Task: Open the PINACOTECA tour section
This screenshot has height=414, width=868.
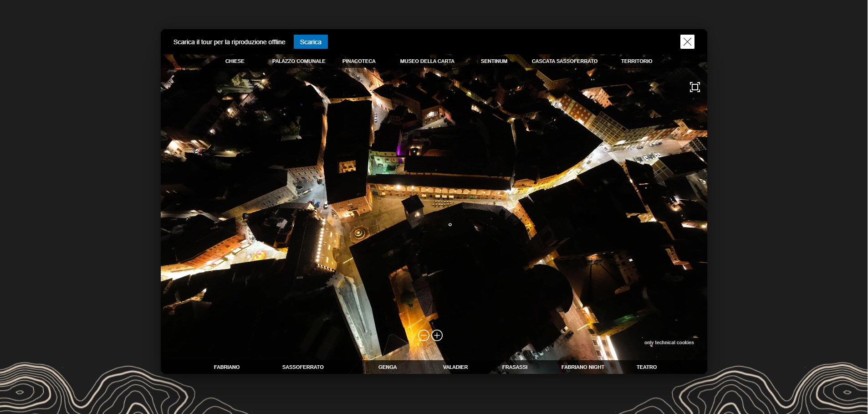Action: (x=359, y=61)
